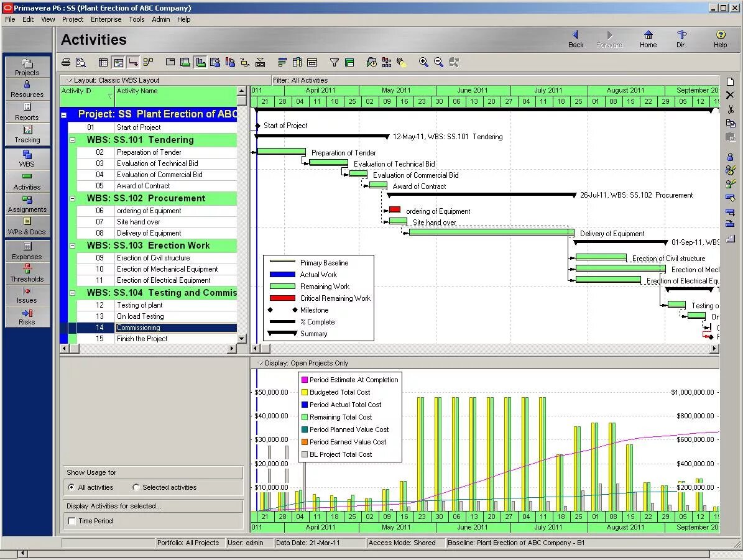
Task: Click the Back navigation button
Action: (x=576, y=39)
